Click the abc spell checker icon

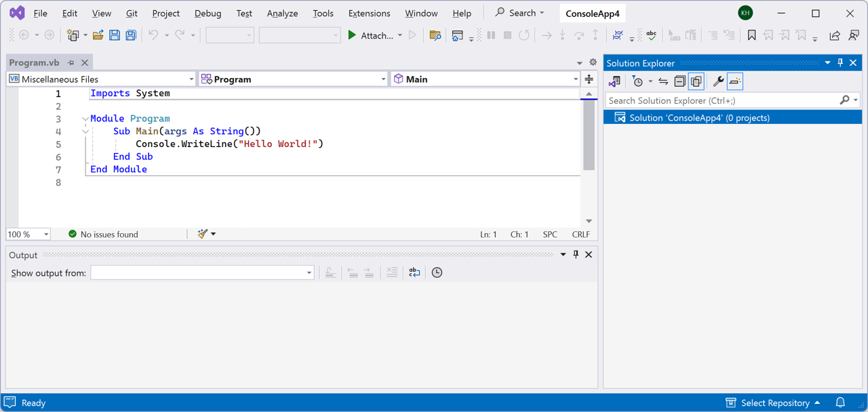coord(651,35)
